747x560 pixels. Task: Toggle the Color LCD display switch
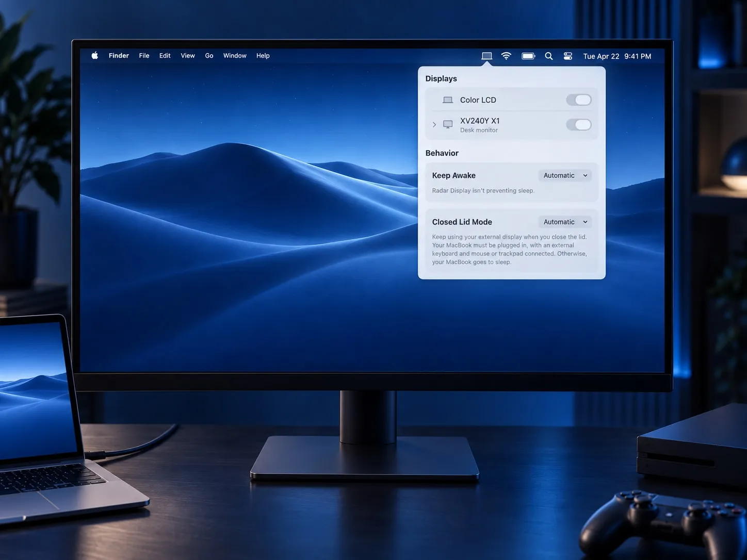(579, 100)
